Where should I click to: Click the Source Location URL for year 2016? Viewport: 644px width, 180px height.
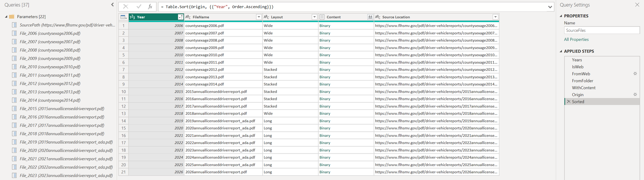pos(436,99)
